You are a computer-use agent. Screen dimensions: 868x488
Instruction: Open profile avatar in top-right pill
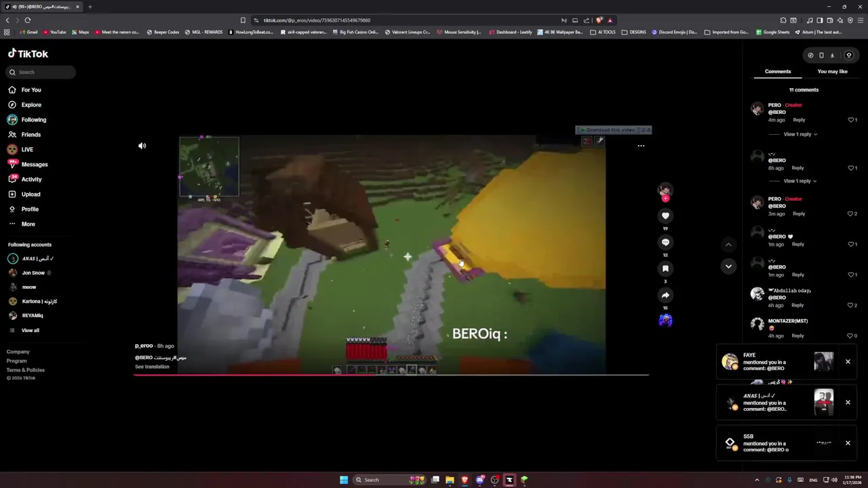[848, 56]
